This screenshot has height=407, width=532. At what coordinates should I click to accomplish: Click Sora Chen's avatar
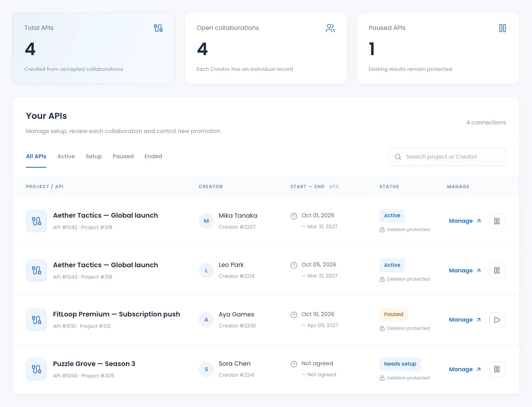[x=206, y=369]
